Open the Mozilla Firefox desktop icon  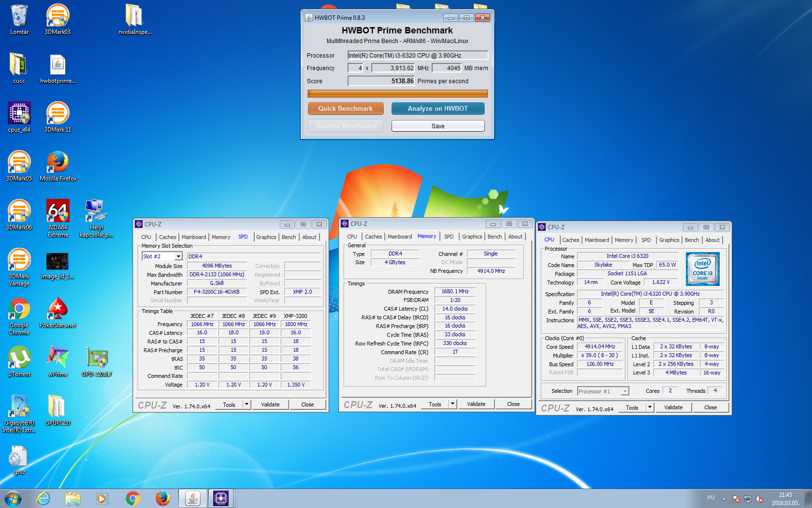58,166
